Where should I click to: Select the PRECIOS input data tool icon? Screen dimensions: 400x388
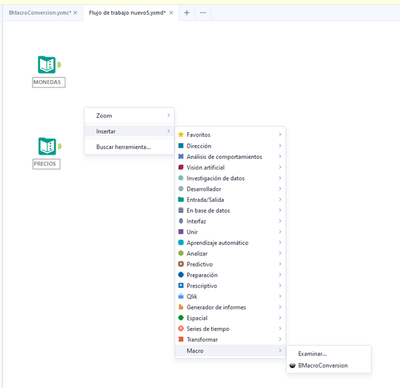(x=47, y=146)
